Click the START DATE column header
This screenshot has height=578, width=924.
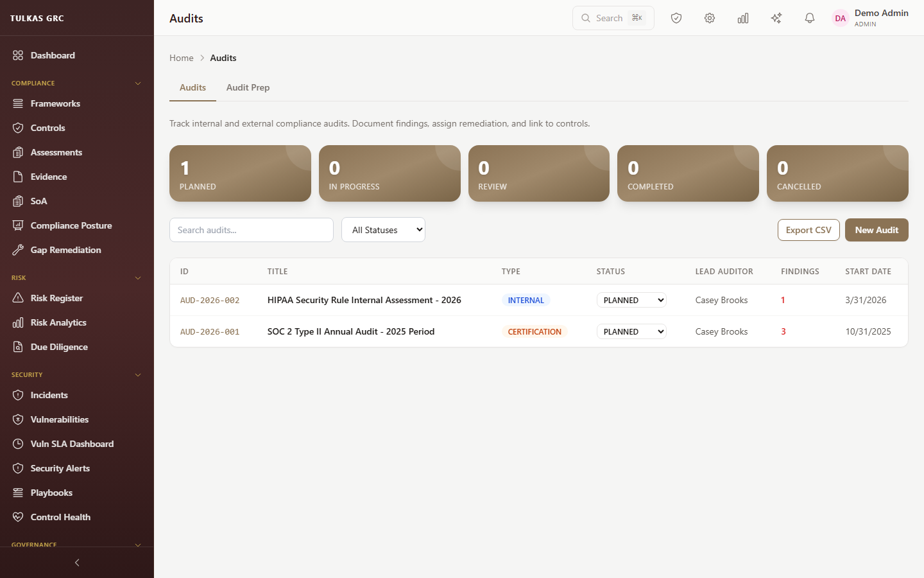pyautogui.click(x=868, y=272)
